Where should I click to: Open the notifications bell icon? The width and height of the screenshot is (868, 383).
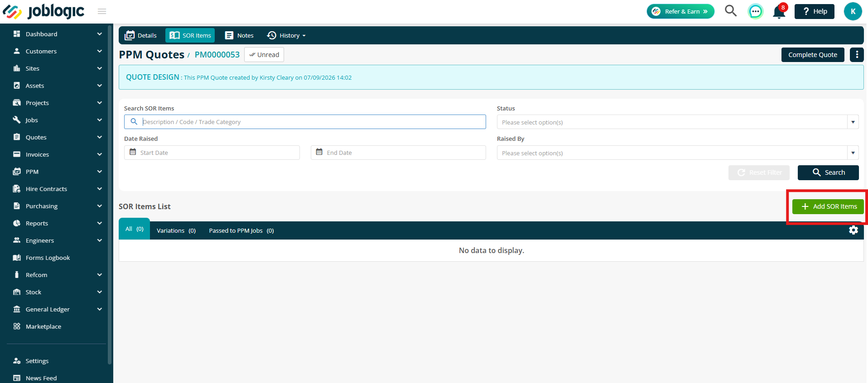pos(779,11)
